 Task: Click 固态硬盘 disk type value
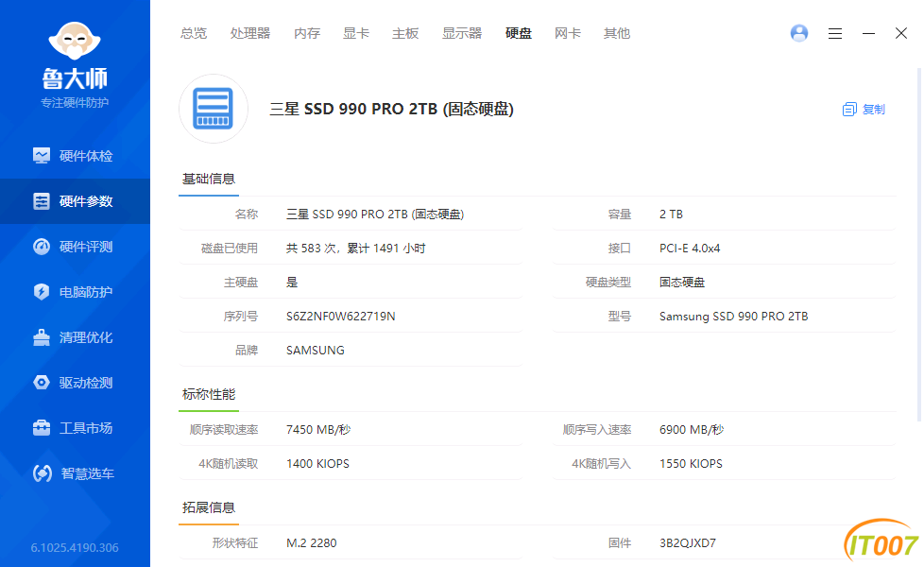click(x=682, y=283)
